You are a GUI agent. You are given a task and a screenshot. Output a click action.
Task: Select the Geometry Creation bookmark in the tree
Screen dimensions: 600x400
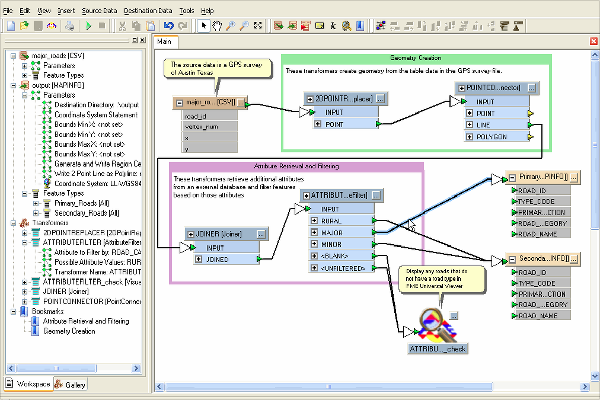point(70,330)
